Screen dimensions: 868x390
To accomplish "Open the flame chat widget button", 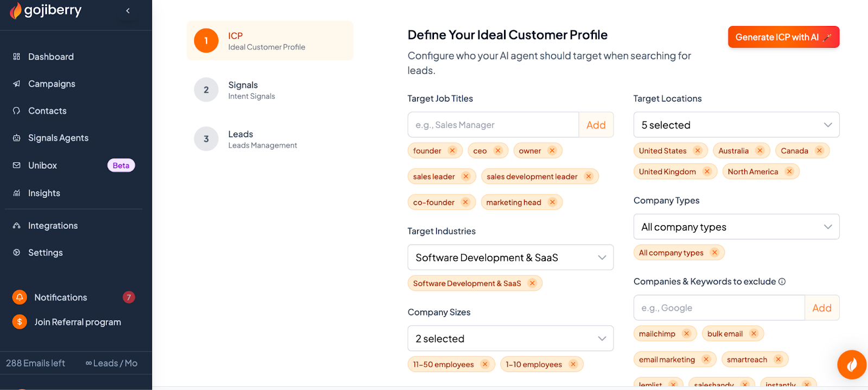I will (x=852, y=365).
